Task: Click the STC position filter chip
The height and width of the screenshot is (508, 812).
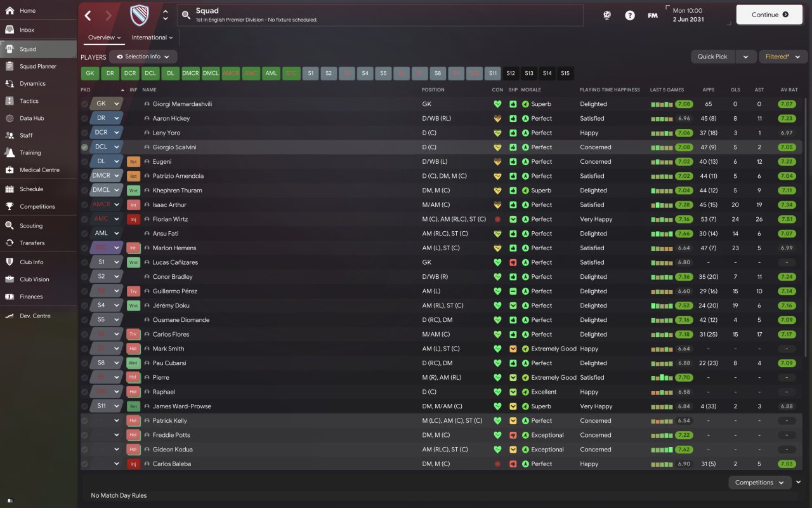Action: (292, 73)
